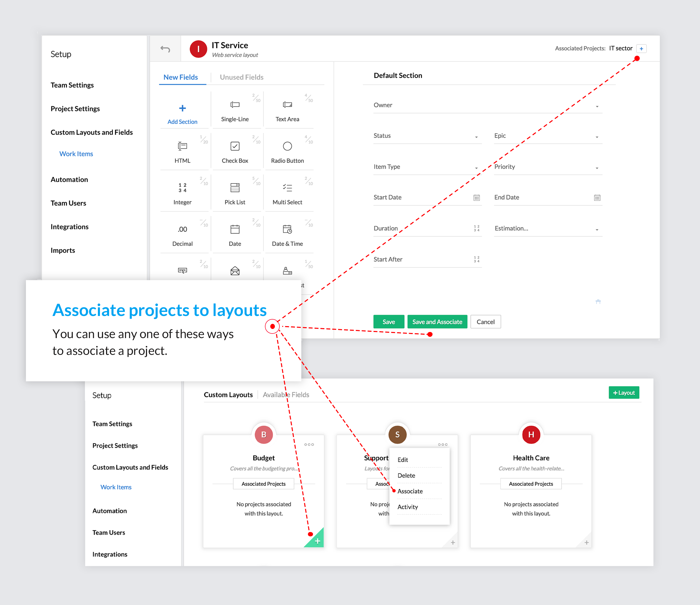Screen dimensions: 700x605
Task: Expand the Priority dropdown
Action: click(597, 168)
